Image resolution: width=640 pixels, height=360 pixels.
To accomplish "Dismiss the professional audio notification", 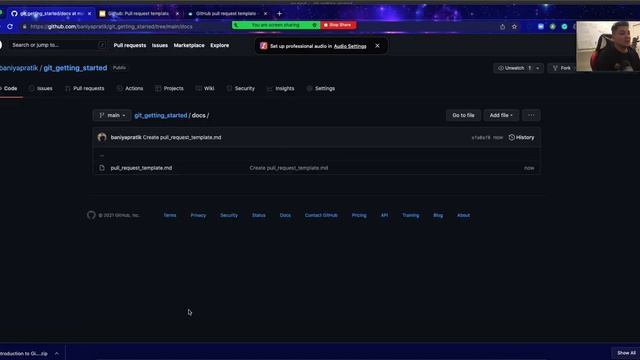I will tap(377, 46).
